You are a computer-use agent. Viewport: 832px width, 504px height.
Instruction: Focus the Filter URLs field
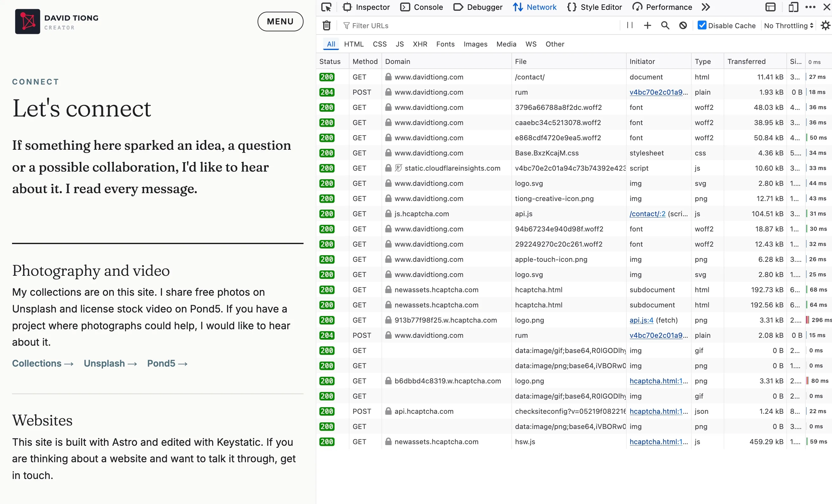[479, 26]
